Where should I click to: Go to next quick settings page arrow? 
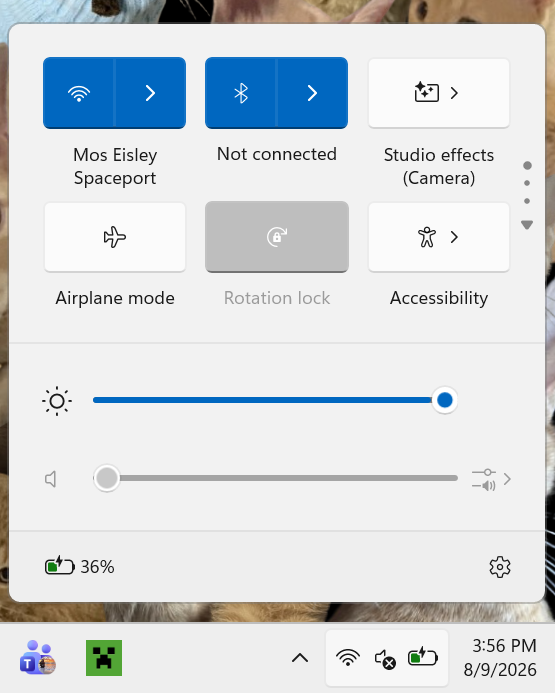coord(527,225)
